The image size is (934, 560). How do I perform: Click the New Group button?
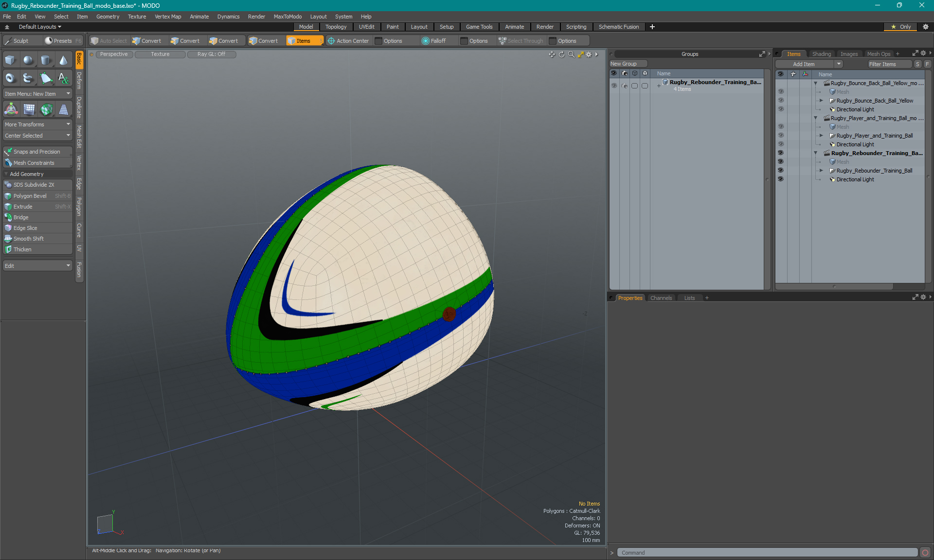click(x=628, y=64)
